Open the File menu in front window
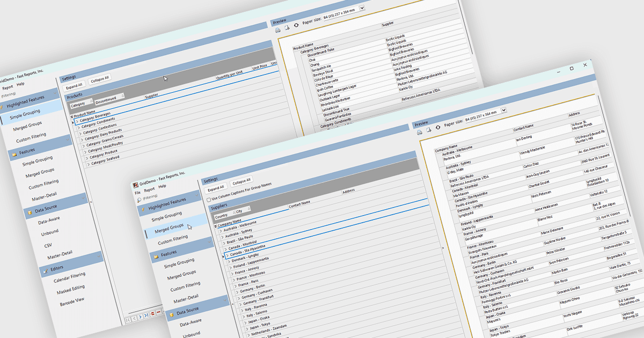644x338 pixels. click(138, 192)
